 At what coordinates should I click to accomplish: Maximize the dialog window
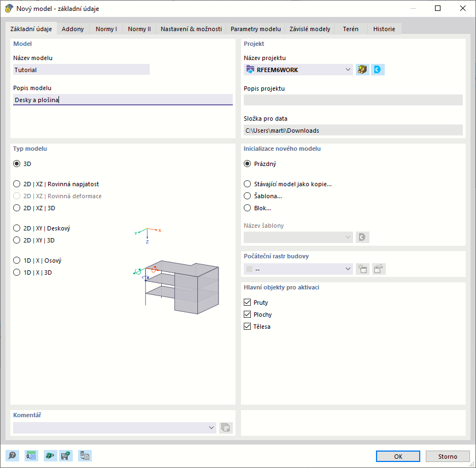pos(437,8)
